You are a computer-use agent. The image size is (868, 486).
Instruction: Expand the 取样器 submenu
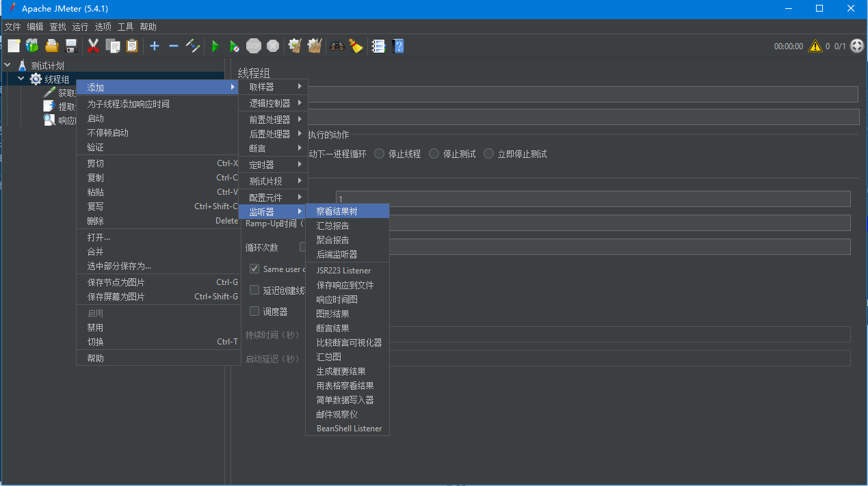273,87
